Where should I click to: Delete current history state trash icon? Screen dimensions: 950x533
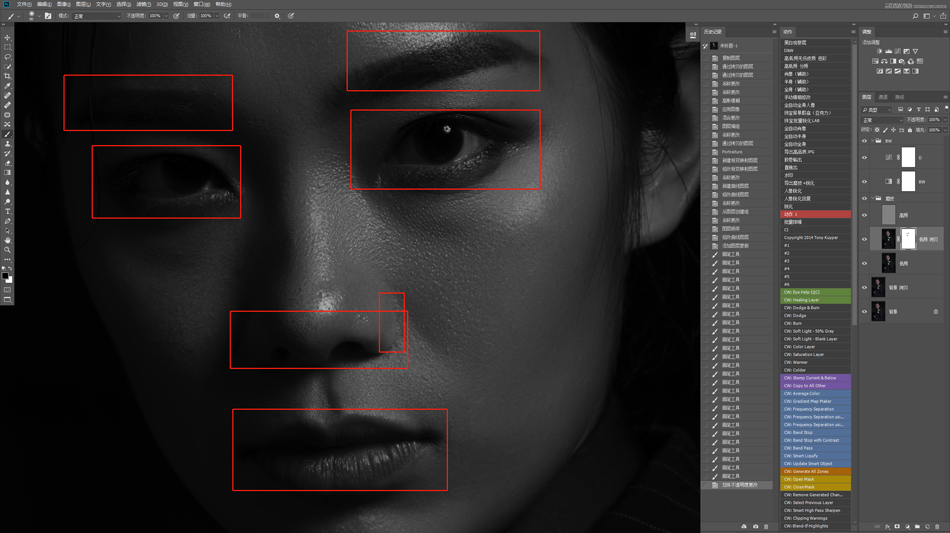766,526
